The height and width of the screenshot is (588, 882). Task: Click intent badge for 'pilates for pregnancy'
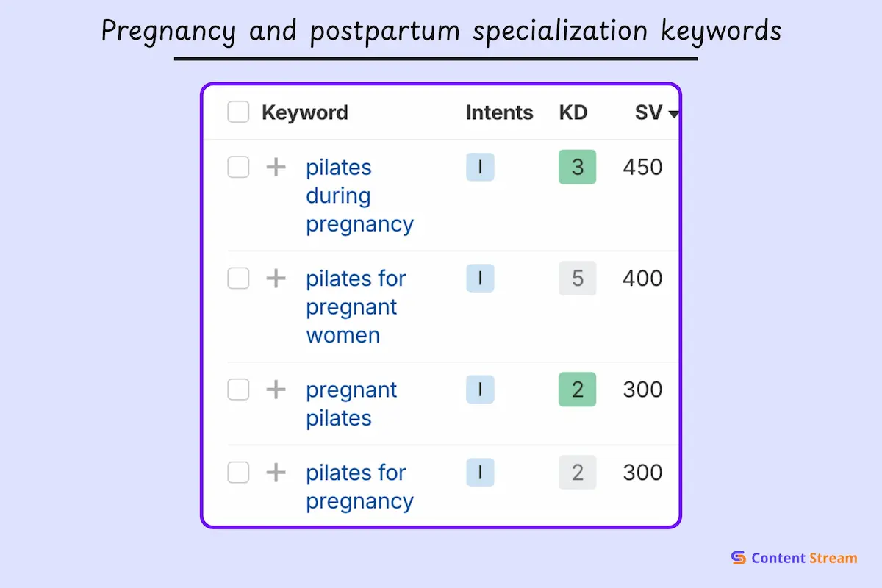[x=480, y=473]
